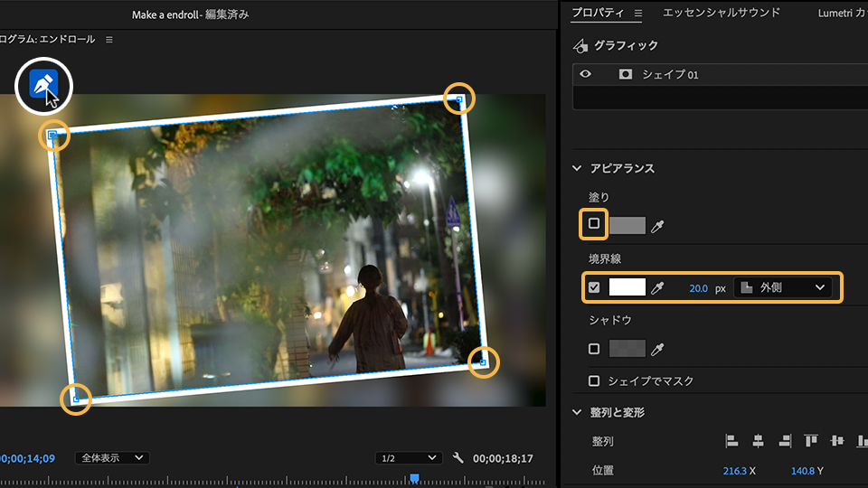The image size is (868, 488).
Task: Open the 全体表示 zoom level dropdown
Action: [x=112, y=458]
